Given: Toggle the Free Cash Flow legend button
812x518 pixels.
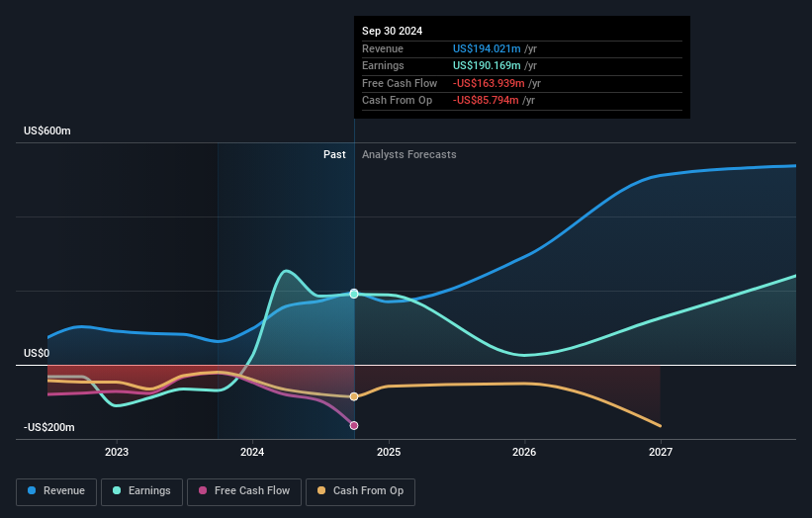Looking at the screenshot, I should [x=244, y=491].
